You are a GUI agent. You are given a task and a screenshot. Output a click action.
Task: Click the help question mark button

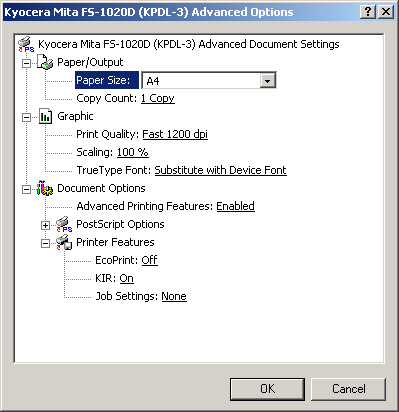(368, 12)
